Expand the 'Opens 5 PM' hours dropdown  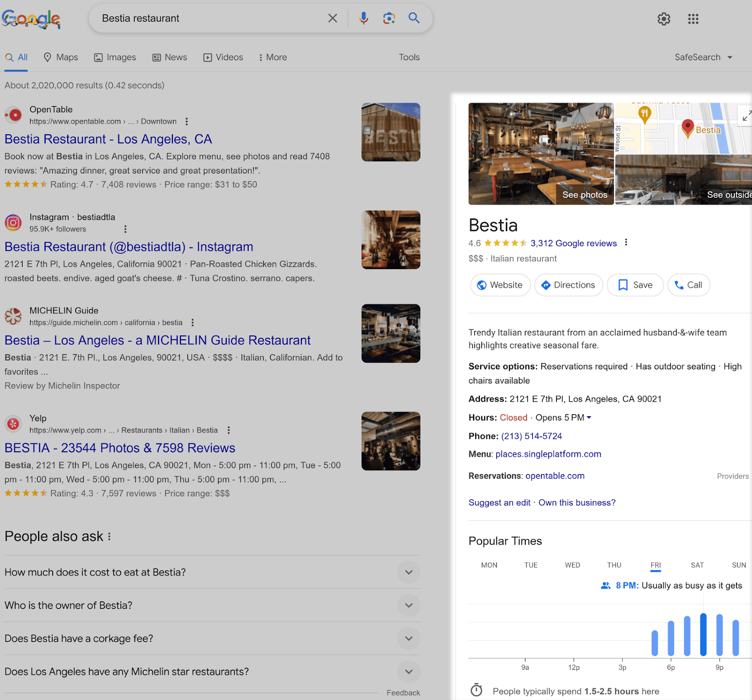pyautogui.click(x=589, y=417)
